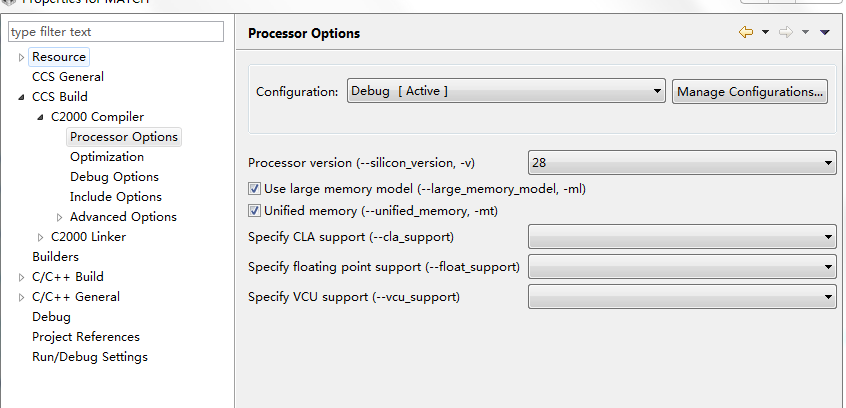Toggle Use large memory model checkbox
This screenshot has height=408, width=846.
pos(254,188)
